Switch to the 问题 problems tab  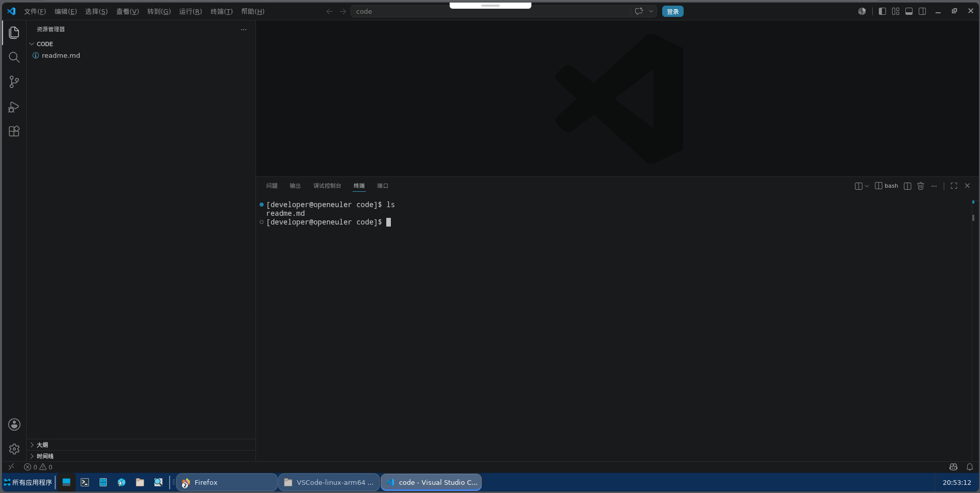[272, 186]
